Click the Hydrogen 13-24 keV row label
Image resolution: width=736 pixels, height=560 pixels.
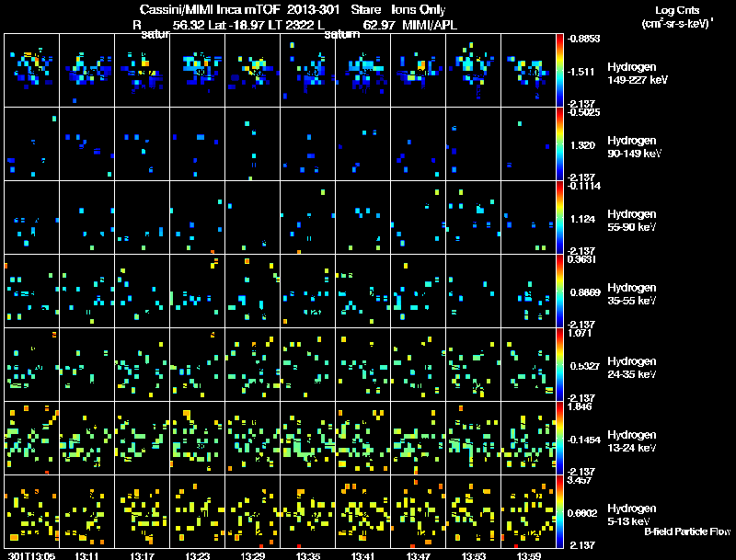[x=636, y=440]
